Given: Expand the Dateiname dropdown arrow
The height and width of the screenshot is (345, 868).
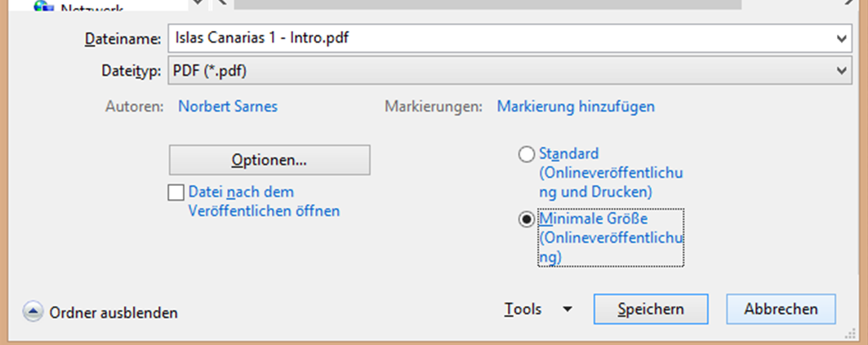Looking at the screenshot, I should 842,38.
